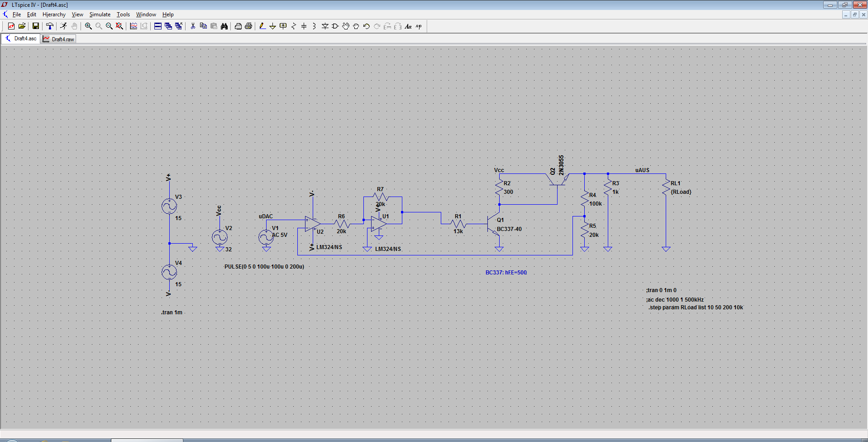Click the Draft4.asc tab

coord(21,39)
